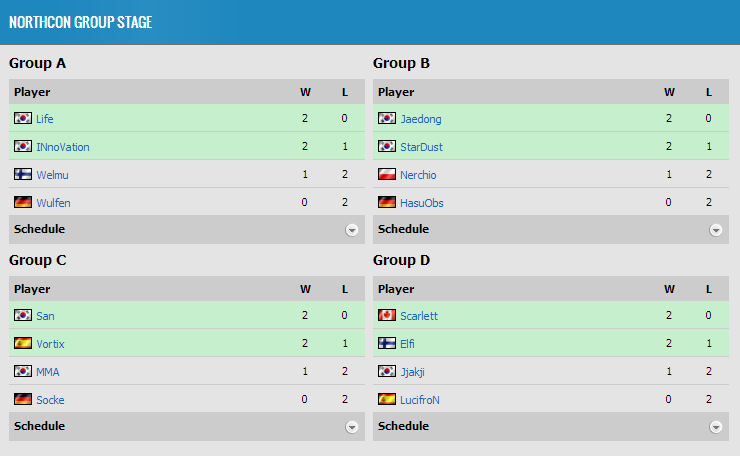Click the Canada flag beside Scarlett
Screen dimensions: 740x456
pos(386,316)
